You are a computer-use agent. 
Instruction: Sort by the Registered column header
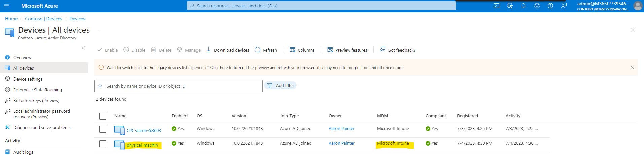(468, 116)
